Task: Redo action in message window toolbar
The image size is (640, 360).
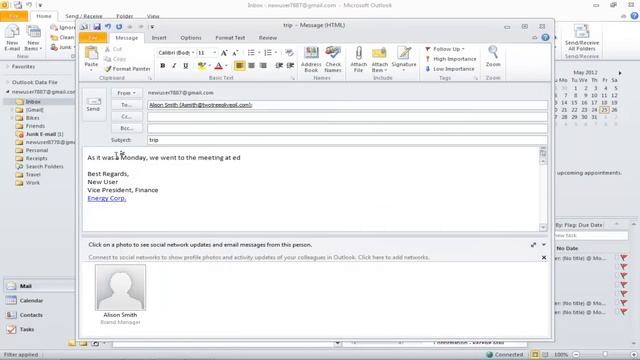Action: coord(119,27)
